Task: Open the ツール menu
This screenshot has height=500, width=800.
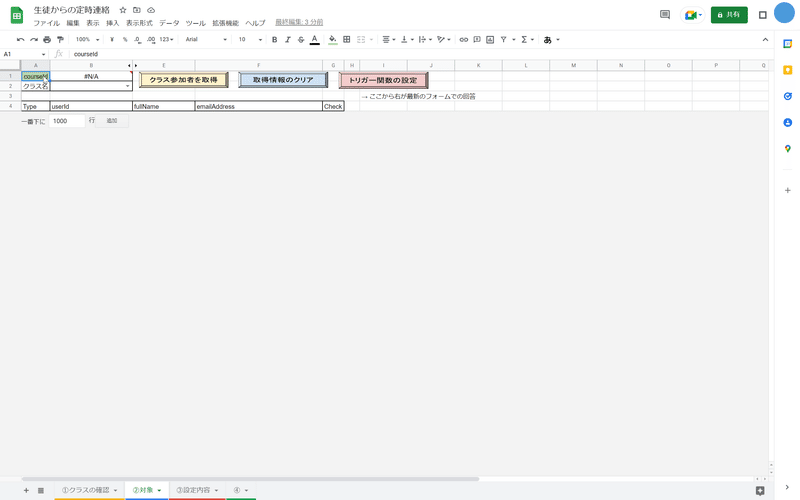Action: point(195,23)
